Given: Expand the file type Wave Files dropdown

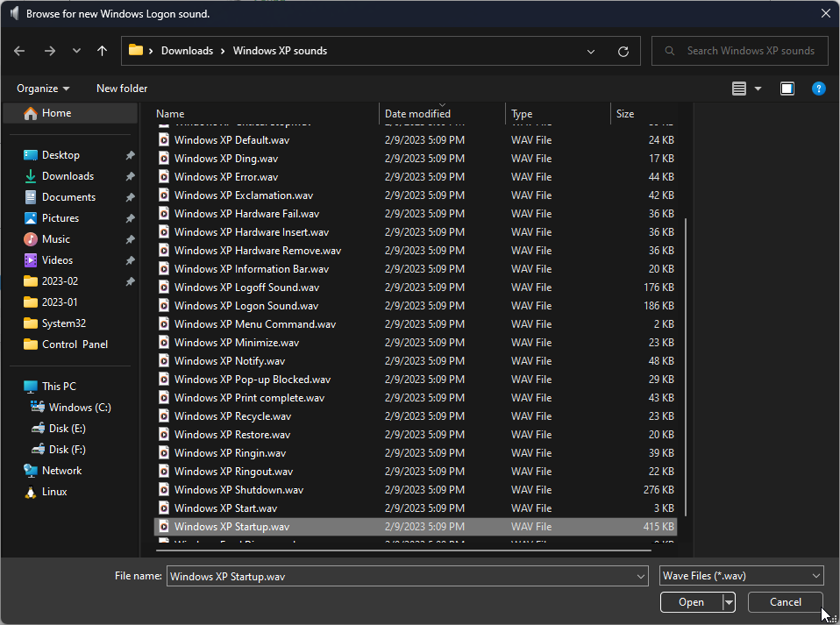Looking at the screenshot, I should click(816, 576).
